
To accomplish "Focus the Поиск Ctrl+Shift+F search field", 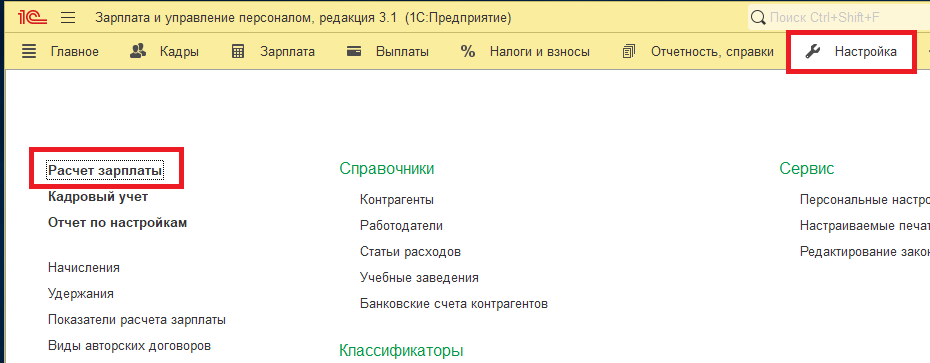I will pos(839,18).
